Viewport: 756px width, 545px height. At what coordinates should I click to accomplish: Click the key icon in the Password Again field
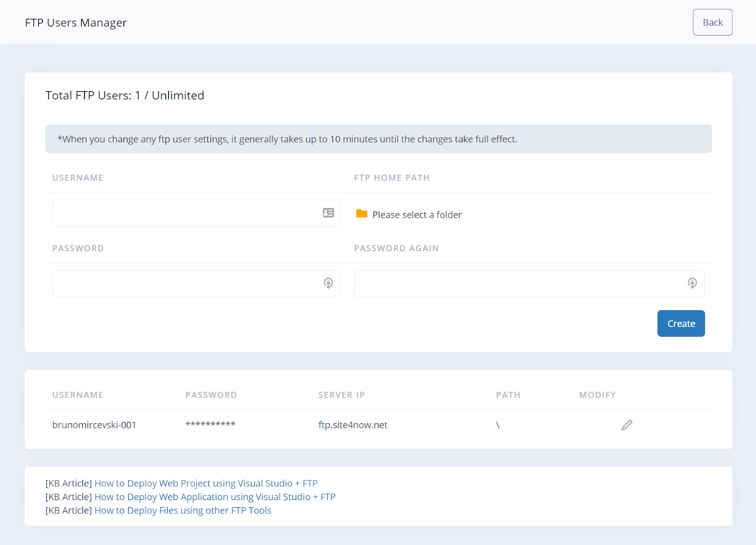(692, 283)
